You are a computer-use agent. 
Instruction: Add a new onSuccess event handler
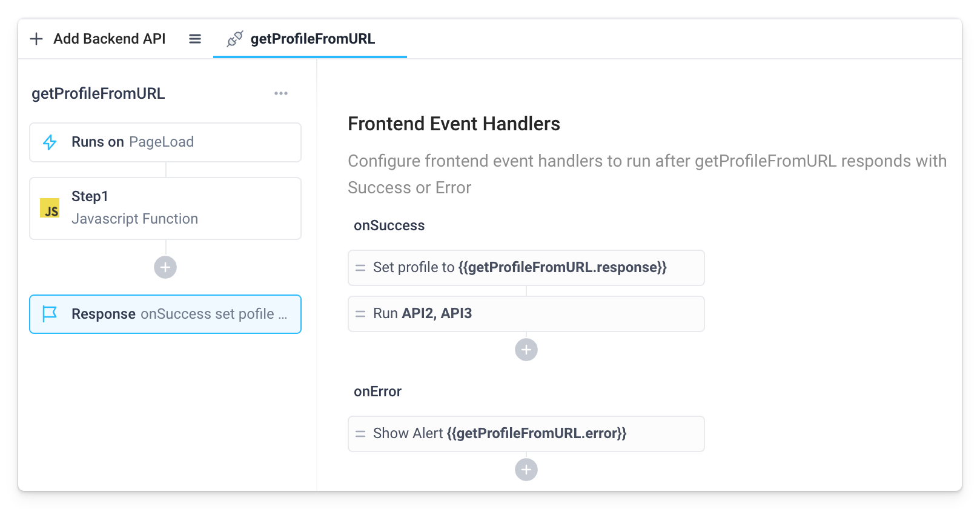(x=526, y=350)
